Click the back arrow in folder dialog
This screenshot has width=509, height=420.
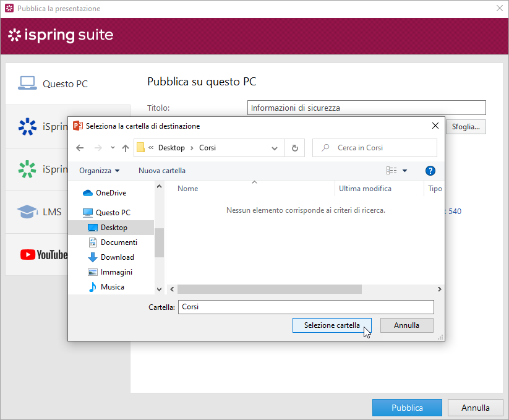[79, 148]
